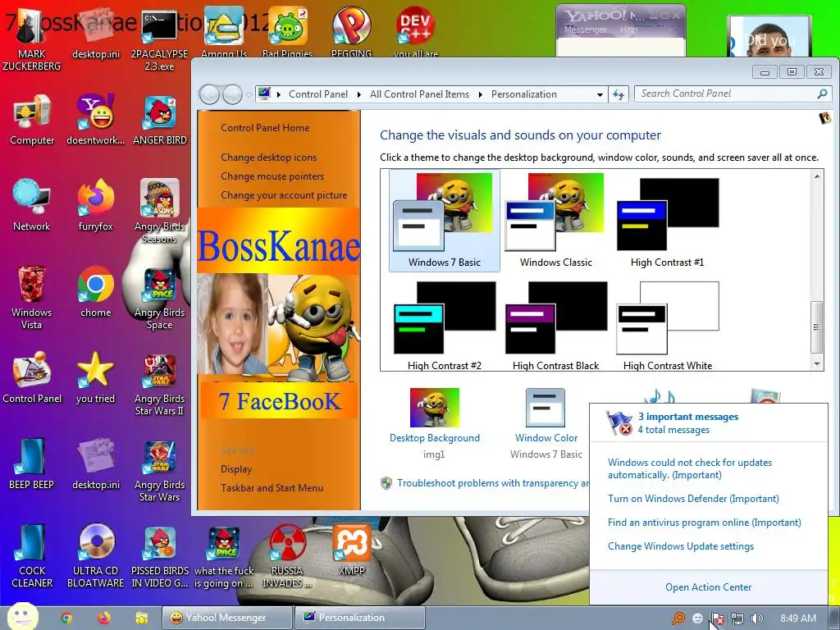
Task: Focus the Search Control Panel field
Action: pos(733,94)
